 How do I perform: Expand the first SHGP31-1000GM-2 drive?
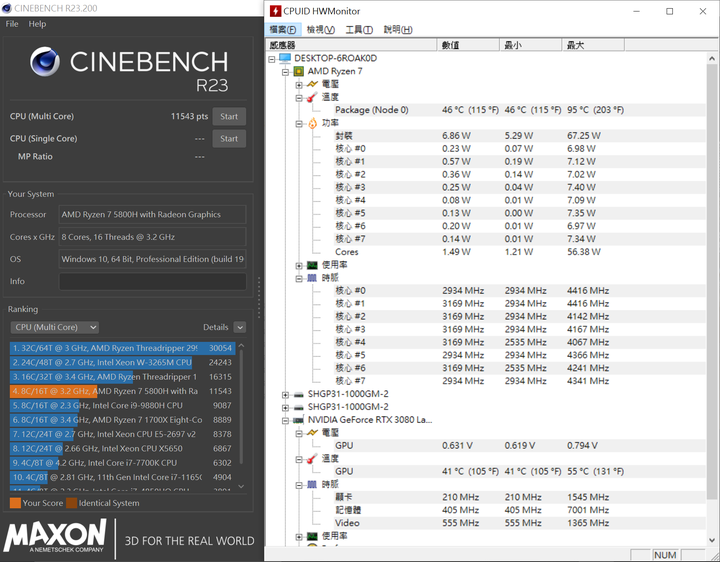pyautogui.click(x=286, y=394)
